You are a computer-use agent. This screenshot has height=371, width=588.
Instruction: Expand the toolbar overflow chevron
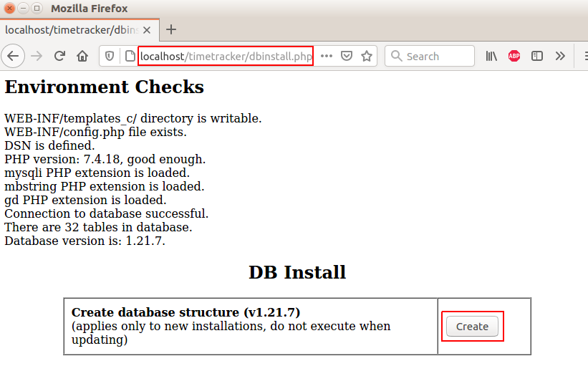pos(560,56)
